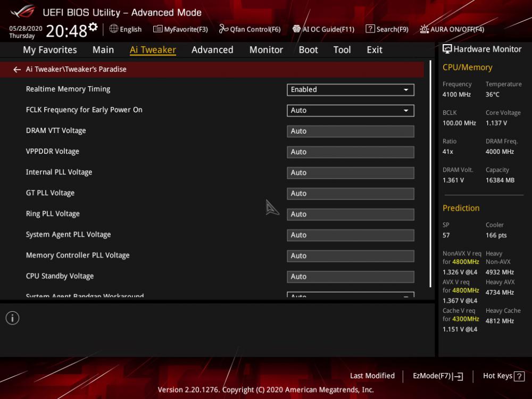The width and height of the screenshot is (532, 399).
Task: Click the 16384 MB capacity value
Action: point(500,180)
